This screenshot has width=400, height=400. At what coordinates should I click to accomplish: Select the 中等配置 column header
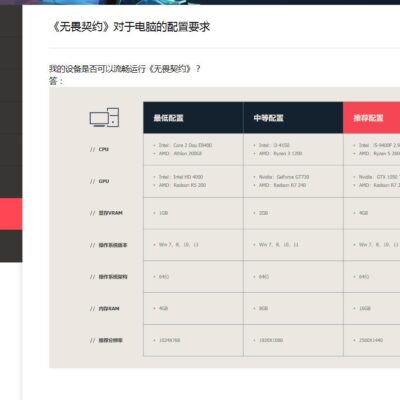point(293,118)
